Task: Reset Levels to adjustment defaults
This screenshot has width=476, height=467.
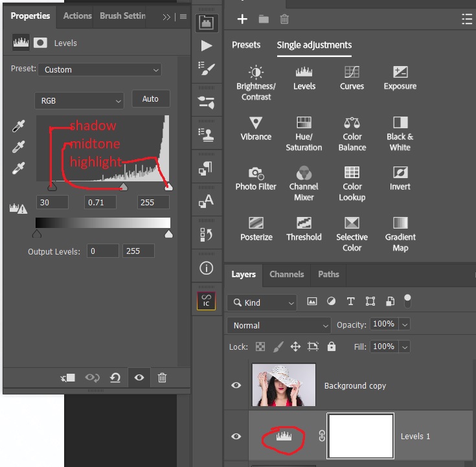Action: coord(115,378)
